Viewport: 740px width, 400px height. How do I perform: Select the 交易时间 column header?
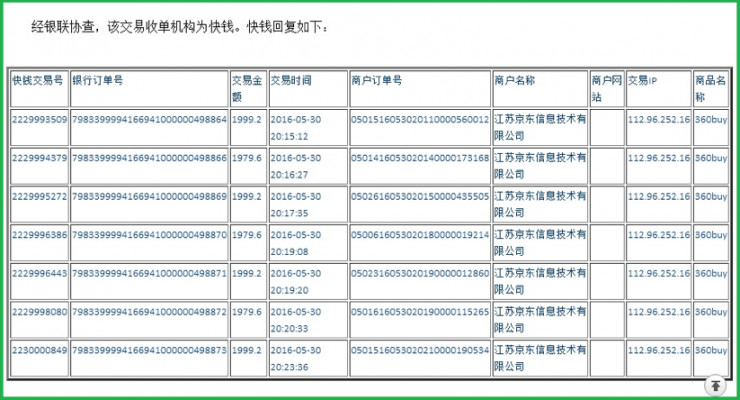308,89
